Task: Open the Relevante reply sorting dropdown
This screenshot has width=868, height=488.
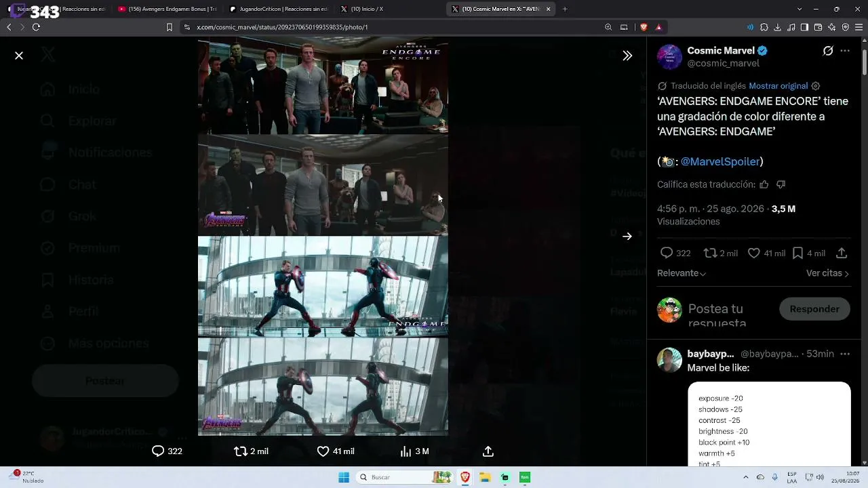Action: pos(682,273)
